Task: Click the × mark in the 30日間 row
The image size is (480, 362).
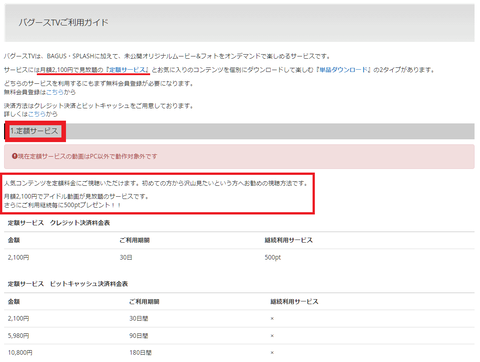Action: click(x=272, y=319)
